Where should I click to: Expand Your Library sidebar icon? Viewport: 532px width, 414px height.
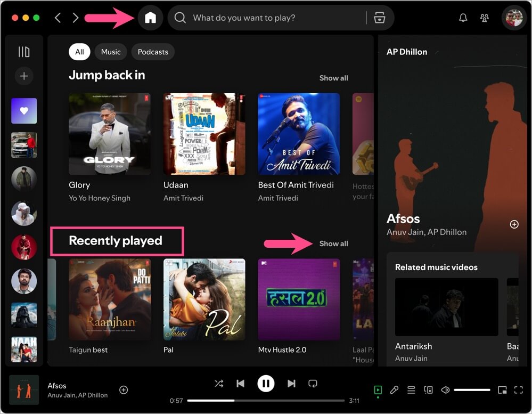tap(24, 52)
